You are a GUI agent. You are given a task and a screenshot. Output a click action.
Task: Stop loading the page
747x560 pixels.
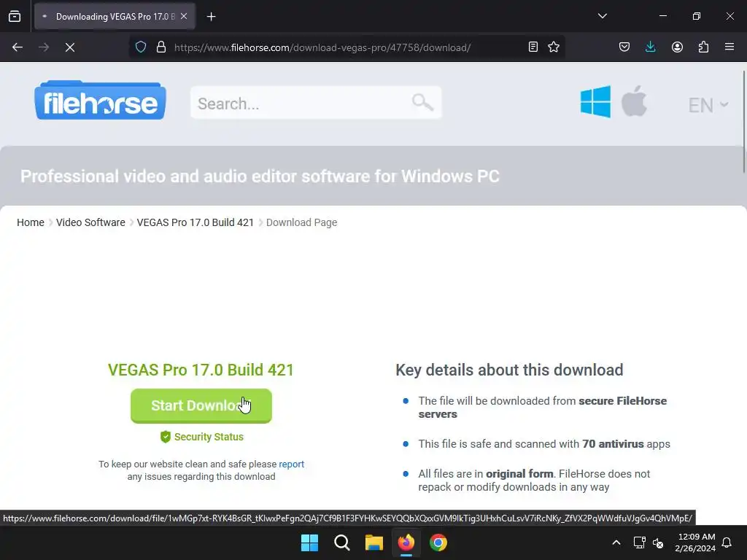(69, 47)
